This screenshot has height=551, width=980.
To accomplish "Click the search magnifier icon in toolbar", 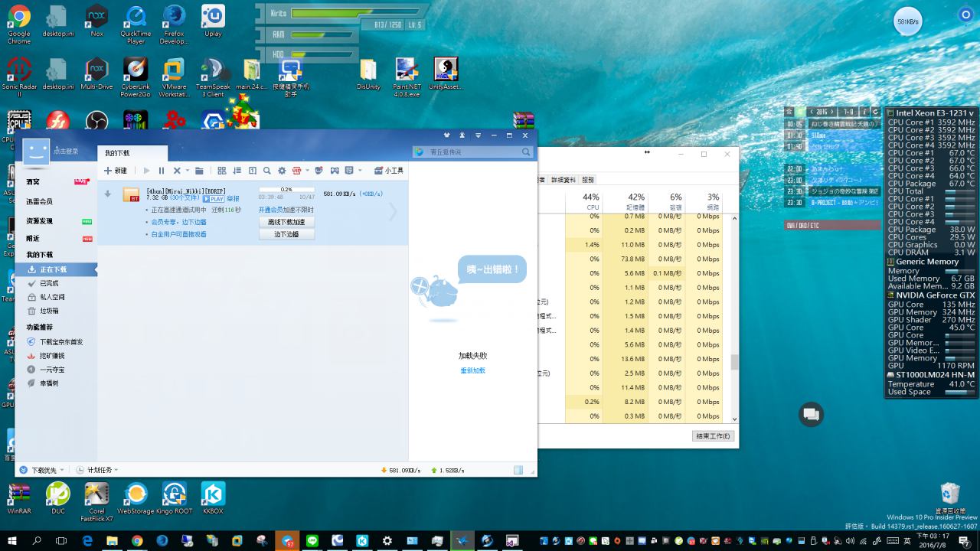I will 266,171.
